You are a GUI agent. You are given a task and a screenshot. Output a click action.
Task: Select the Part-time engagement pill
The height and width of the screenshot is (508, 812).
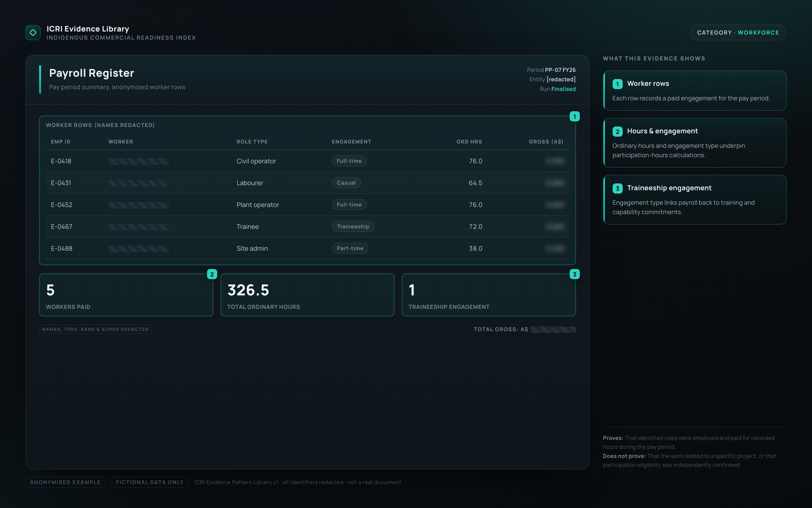[350, 248]
